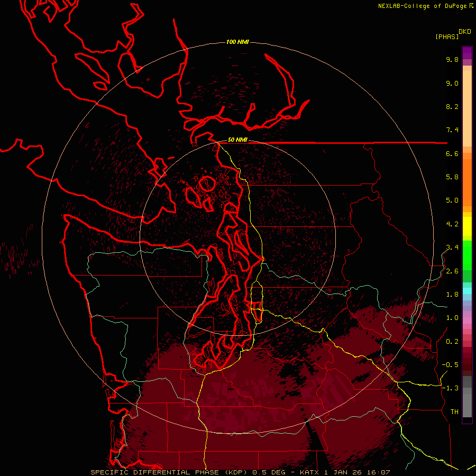The height and width of the screenshot is (476, 476).
Task: Click the 2.6 scale label
Action: 452,271
